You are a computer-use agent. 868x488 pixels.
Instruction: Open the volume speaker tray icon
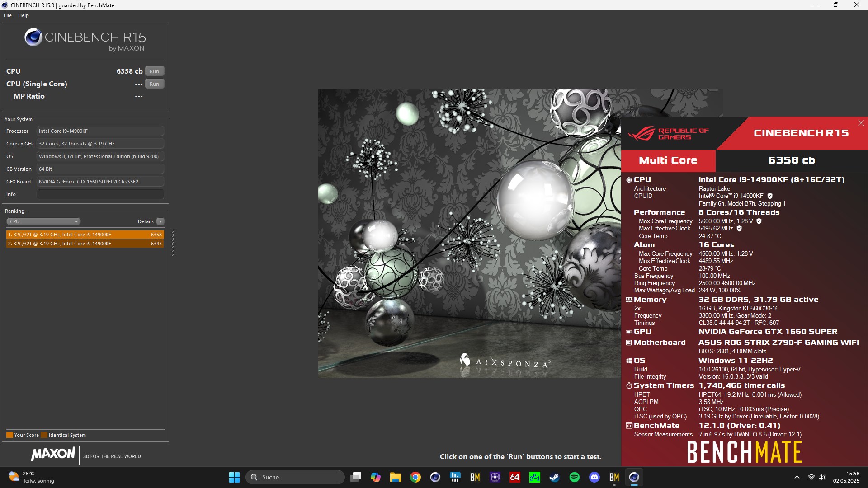(822, 477)
